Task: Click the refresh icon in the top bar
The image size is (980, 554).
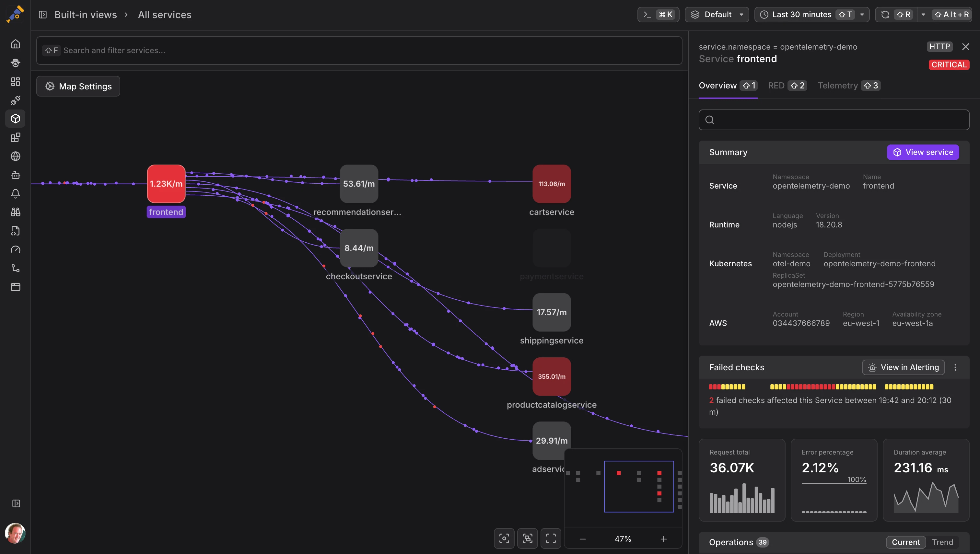Action: point(885,15)
